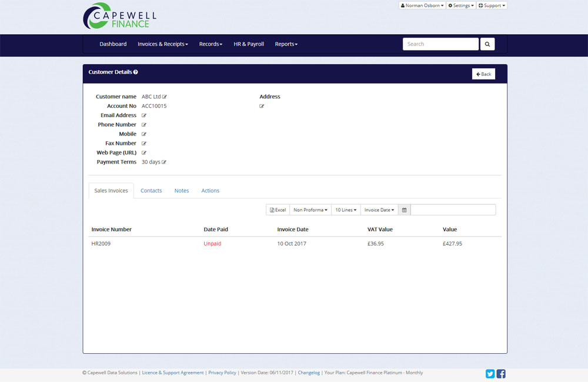Open the Support dropdown
Image resolution: width=588 pixels, height=382 pixels.
[492, 5]
